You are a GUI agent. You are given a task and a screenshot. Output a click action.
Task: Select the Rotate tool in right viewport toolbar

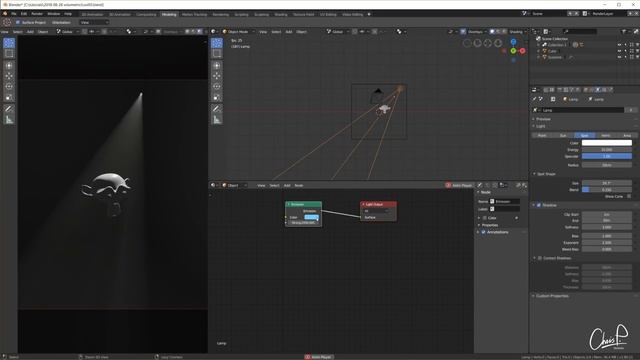217,87
